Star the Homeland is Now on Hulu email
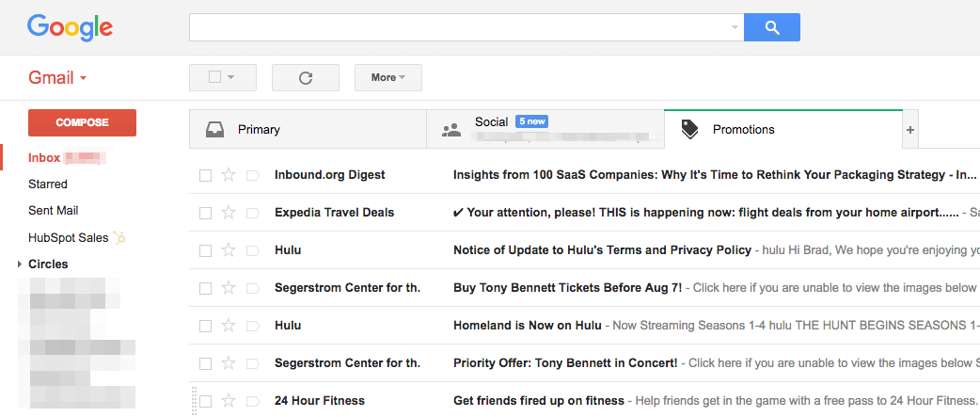The width and height of the screenshot is (980, 417). [x=229, y=325]
